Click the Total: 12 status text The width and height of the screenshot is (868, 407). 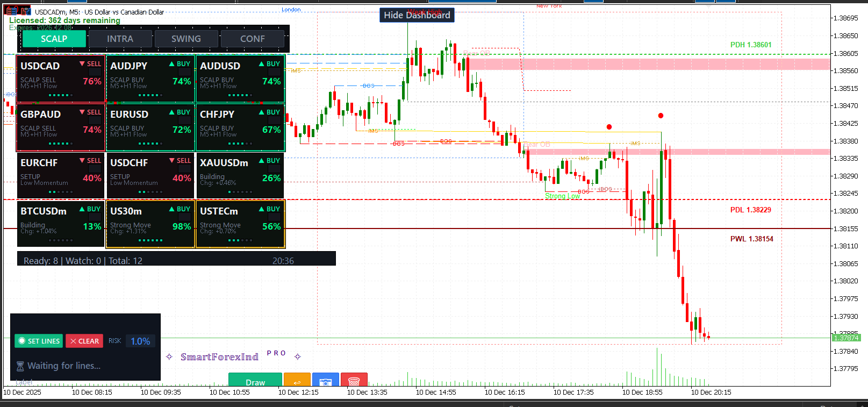coord(125,261)
